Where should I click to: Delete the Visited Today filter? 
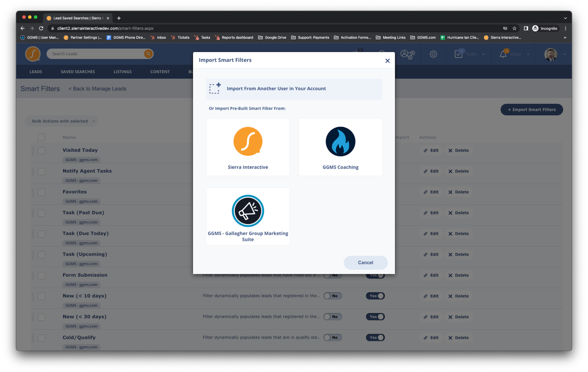(x=459, y=151)
